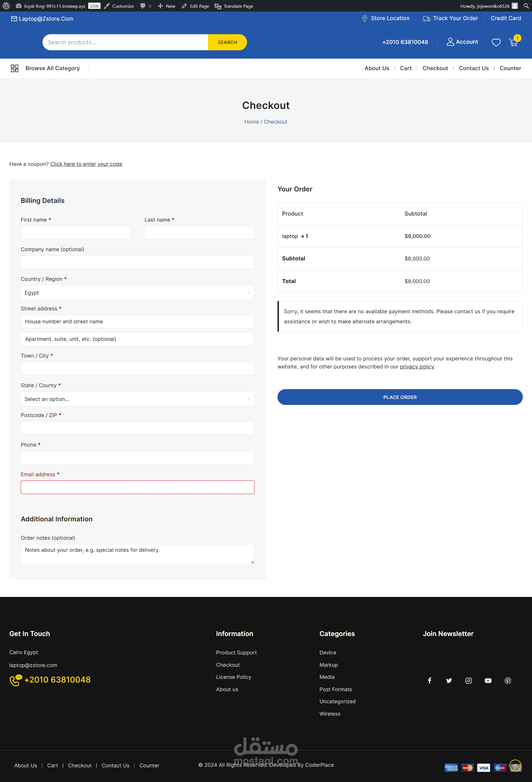Go to the Contact Us menu item
This screenshot has height=782, width=532.
tap(473, 68)
